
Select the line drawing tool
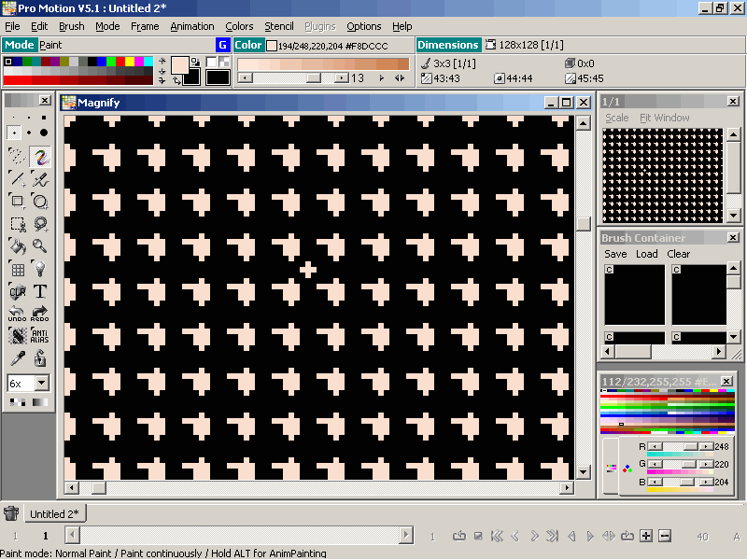coord(17,178)
